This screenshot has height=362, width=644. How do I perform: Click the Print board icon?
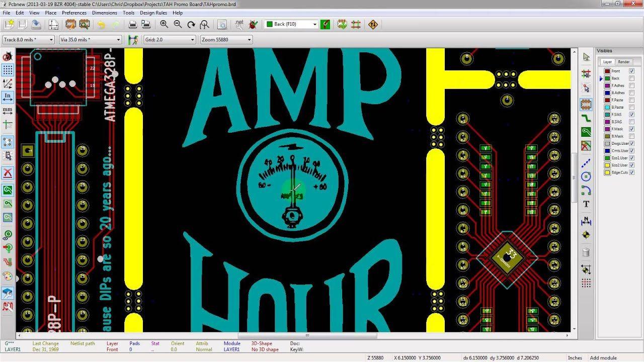point(132,24)
